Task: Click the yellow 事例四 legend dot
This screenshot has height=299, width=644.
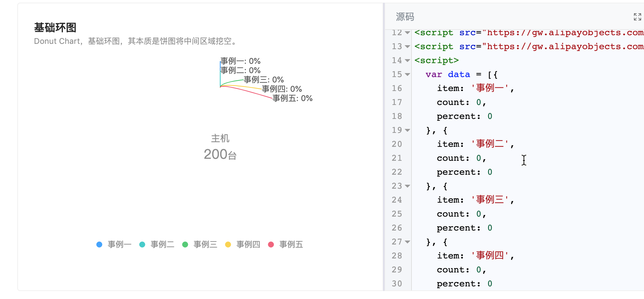Action: coord(228,244)
